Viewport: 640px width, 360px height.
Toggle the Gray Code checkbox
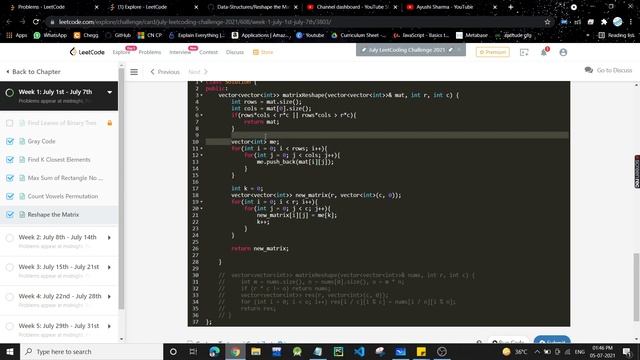tap(10, 141)
